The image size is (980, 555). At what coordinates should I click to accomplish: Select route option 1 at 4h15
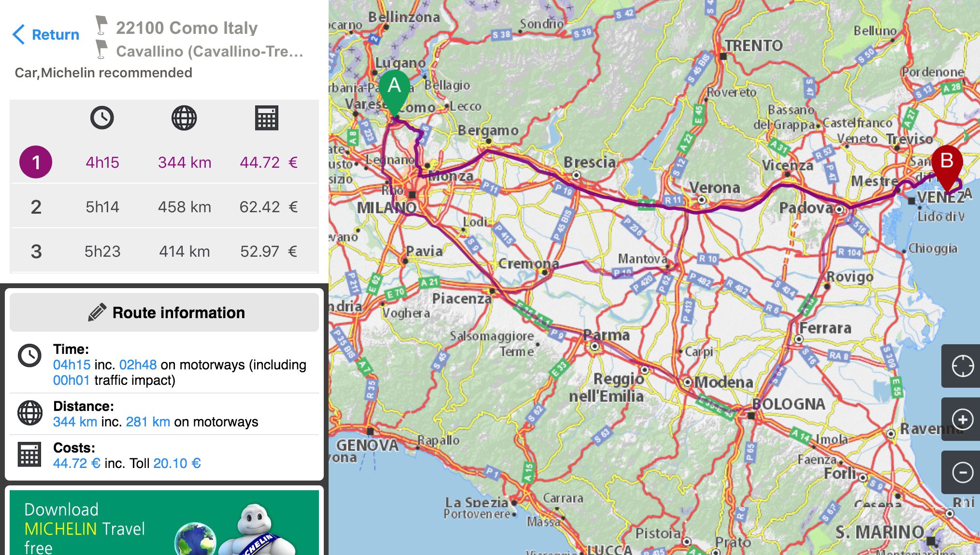click(164, 162)
